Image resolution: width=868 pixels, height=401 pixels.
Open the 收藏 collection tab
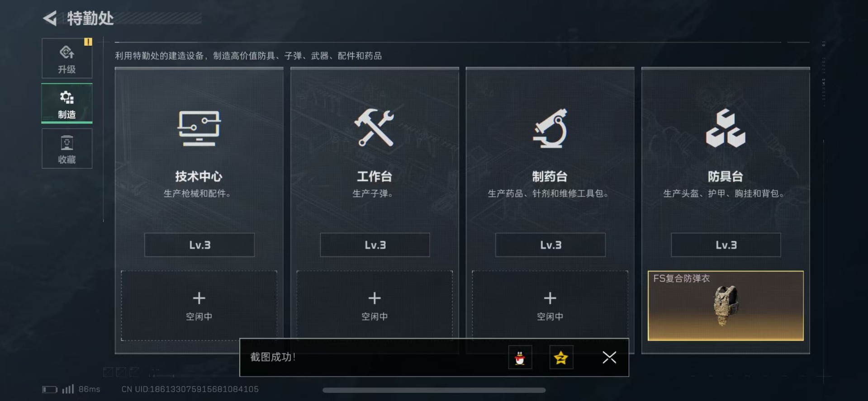pos(67,149)
